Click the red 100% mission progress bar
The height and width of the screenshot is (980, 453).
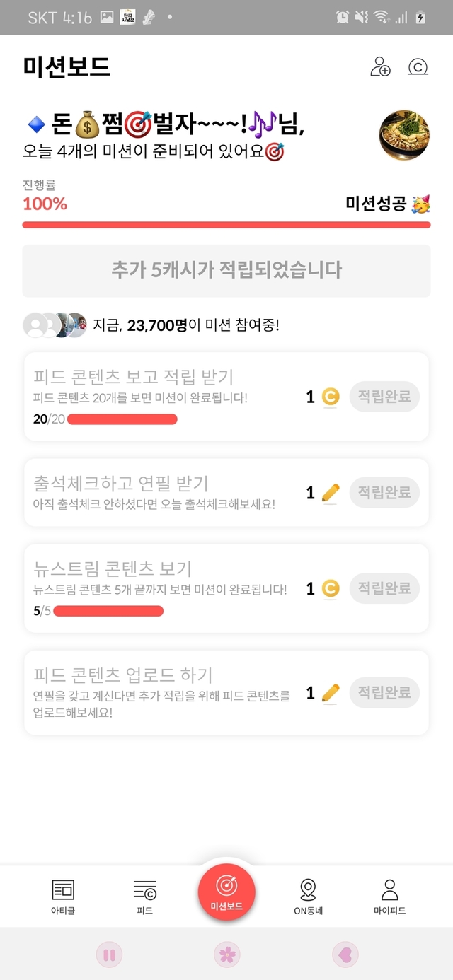pyautogui.click(x=226, y=225)
